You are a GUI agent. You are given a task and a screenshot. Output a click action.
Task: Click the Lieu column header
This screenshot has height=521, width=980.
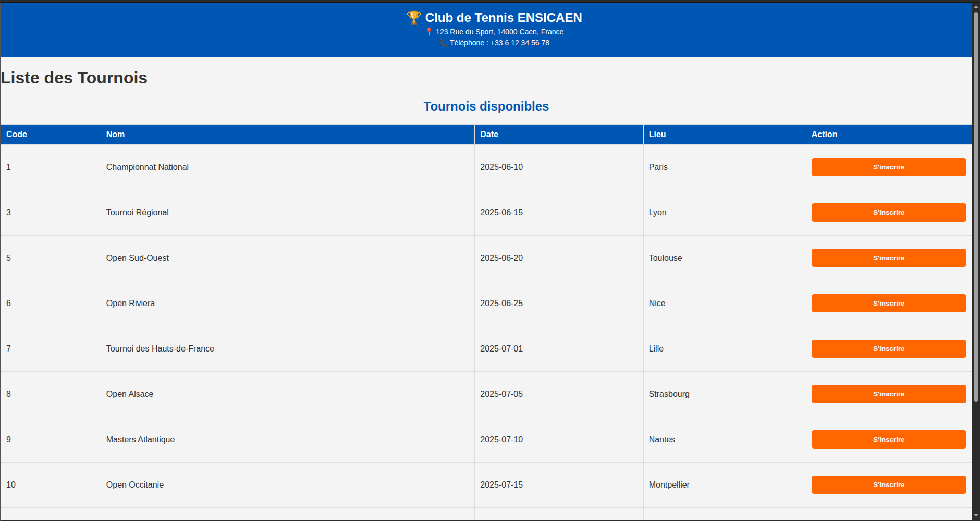(657, 135)
